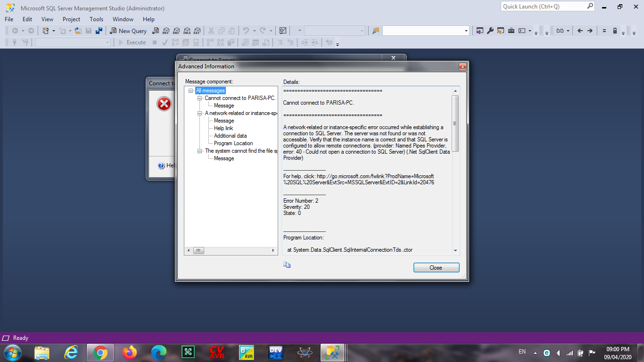The height and width of the screenshot is (362, 644).
Task: Collapse 'The system cannot find' tree node
Action: (x=200, y=151)
